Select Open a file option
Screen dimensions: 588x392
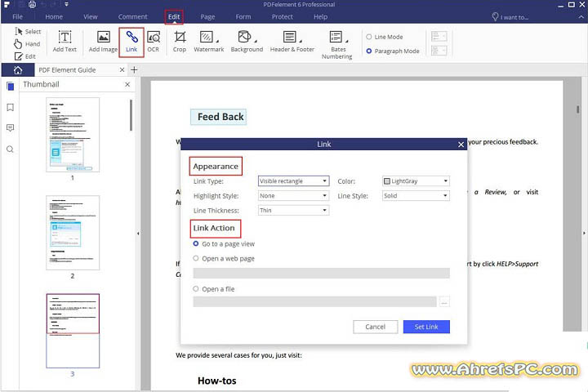[196, 289]
